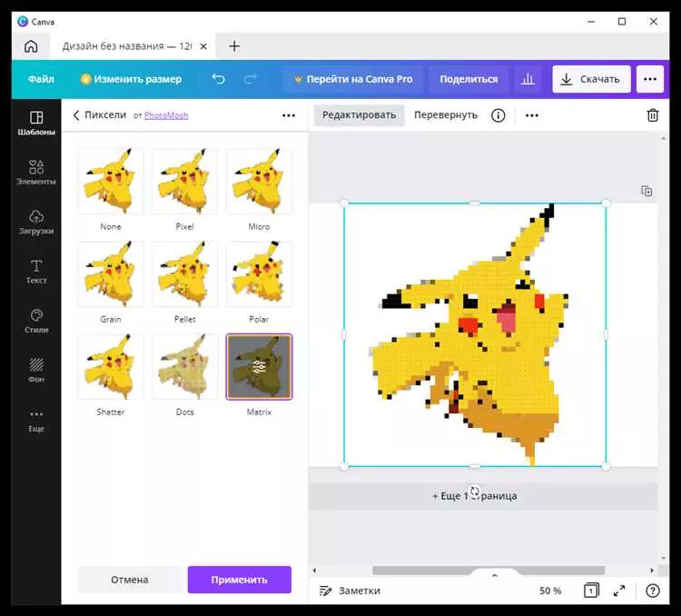The image size is (681, 616).
Task: Delete the selected image with trash
Action: tap(652, 115)
